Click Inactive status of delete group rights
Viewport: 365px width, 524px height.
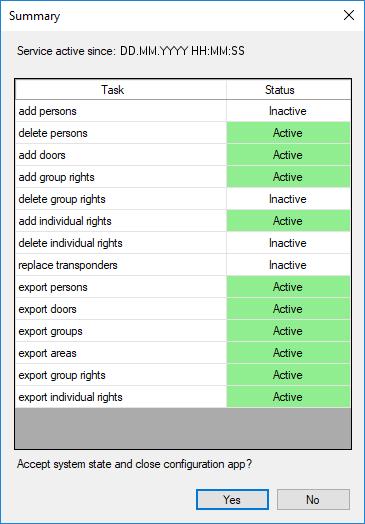(x=288, y=199)
